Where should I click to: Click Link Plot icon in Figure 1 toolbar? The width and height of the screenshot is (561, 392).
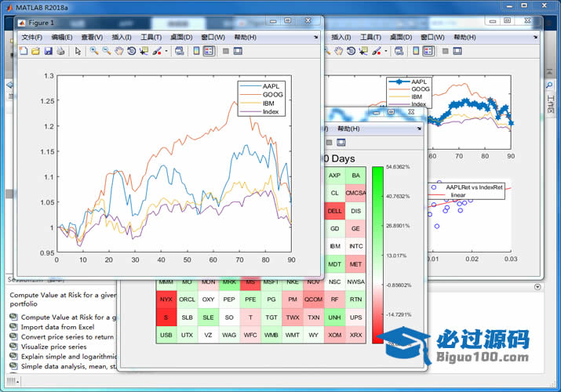pyautogui.click(x=179, y=51)
